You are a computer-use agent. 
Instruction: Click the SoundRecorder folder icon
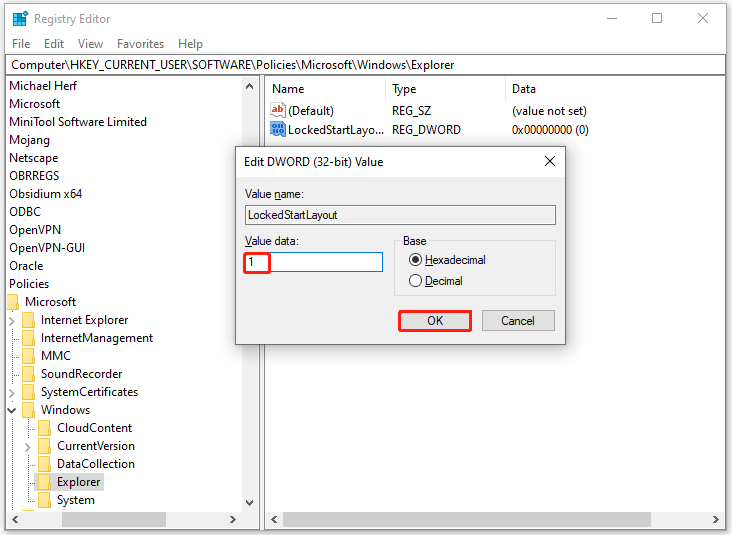click(28, 374)
